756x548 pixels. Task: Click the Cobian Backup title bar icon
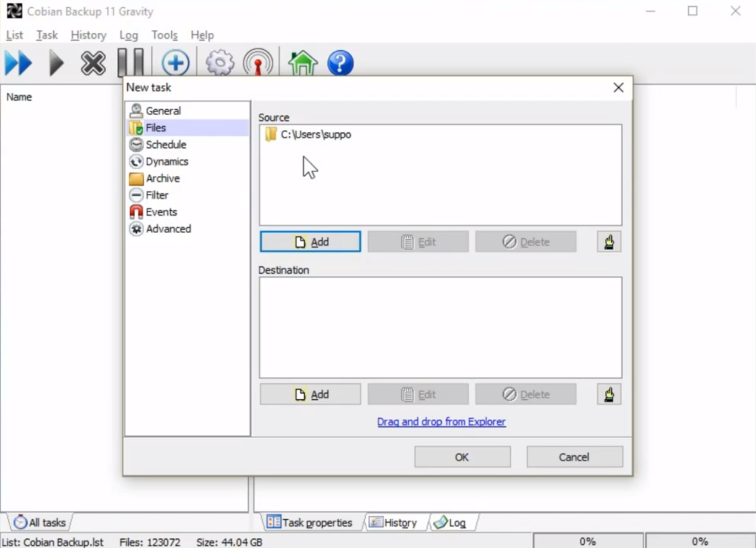tap(14, 11)
